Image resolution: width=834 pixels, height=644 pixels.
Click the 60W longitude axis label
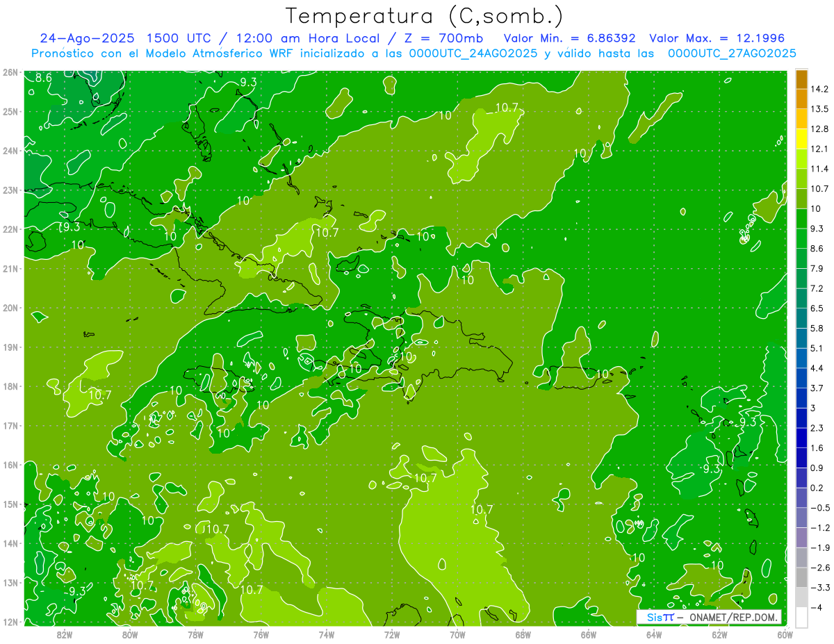(x=785, y=634)
